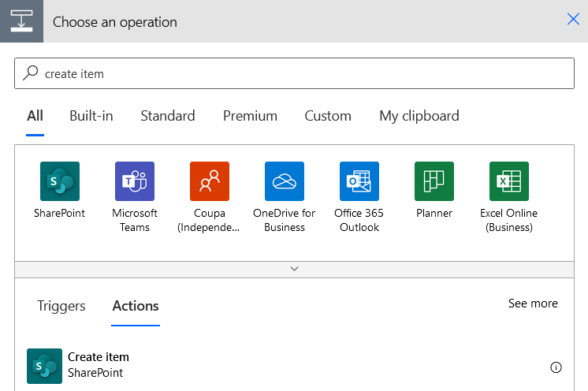Screen dimensions: 588x391
Task: Switch to the Standard tab
Action: [x=168, y=116]
